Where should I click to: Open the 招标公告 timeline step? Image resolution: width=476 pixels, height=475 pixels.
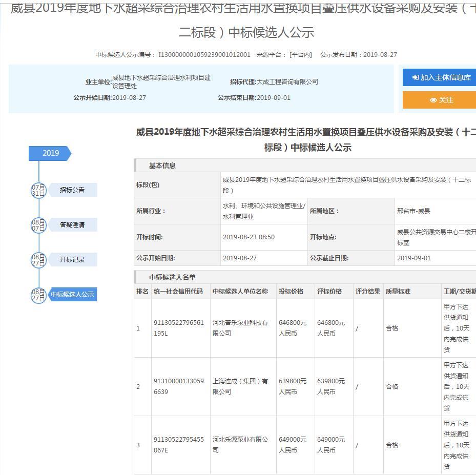click(x=72, y=190)
